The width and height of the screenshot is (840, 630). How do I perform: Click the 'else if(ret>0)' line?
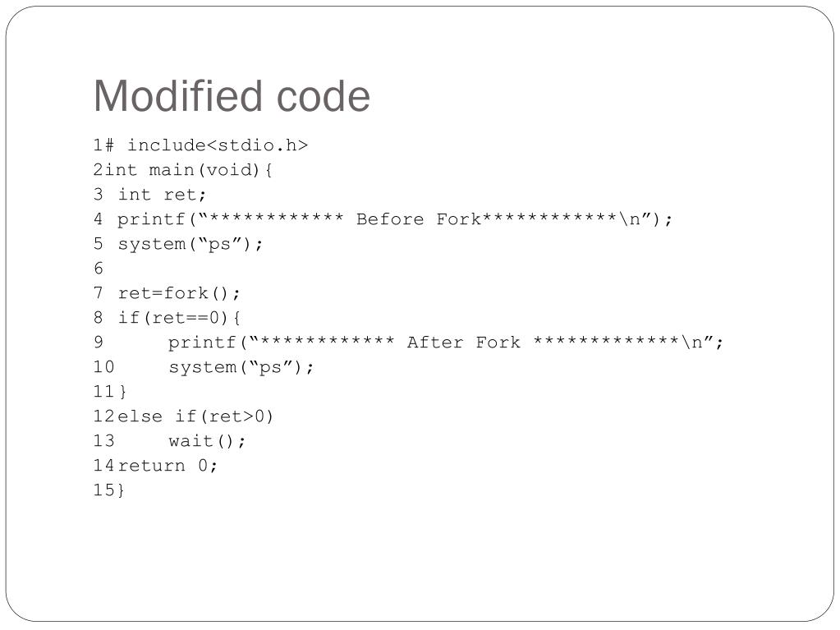pyautogui.click(x=195, y=416)
